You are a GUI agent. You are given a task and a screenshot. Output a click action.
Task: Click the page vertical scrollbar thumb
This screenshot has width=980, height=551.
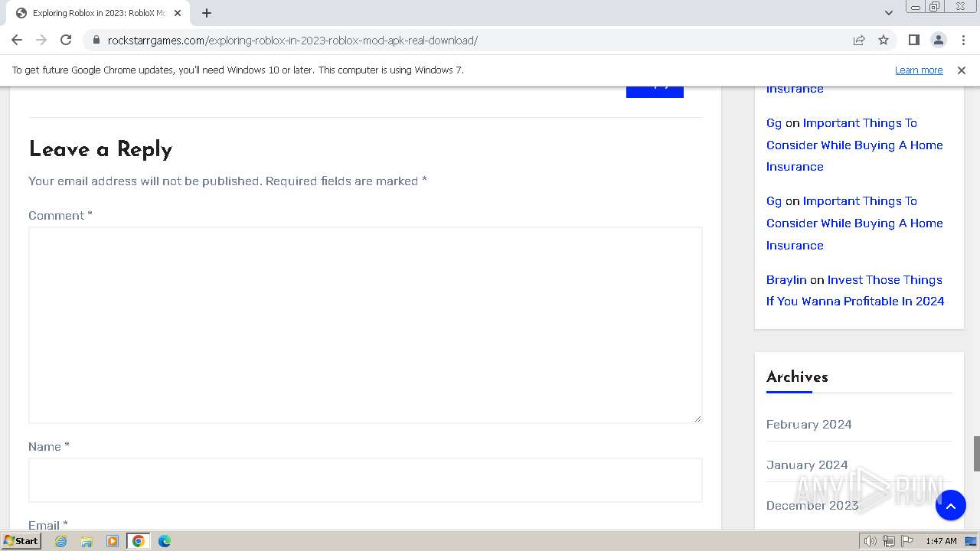(x=976, y=454)
